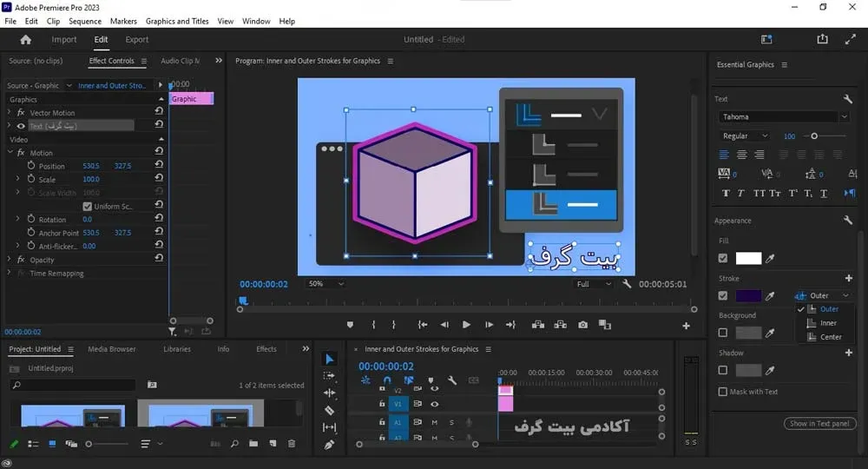Click Quick Export share icon

(x=823, y=39)
